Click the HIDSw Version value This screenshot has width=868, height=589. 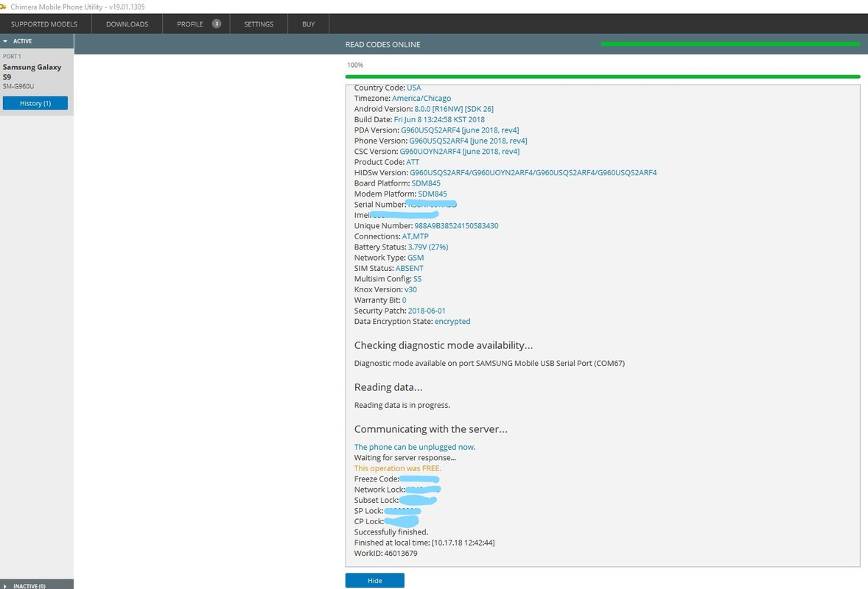click(533, 172)
